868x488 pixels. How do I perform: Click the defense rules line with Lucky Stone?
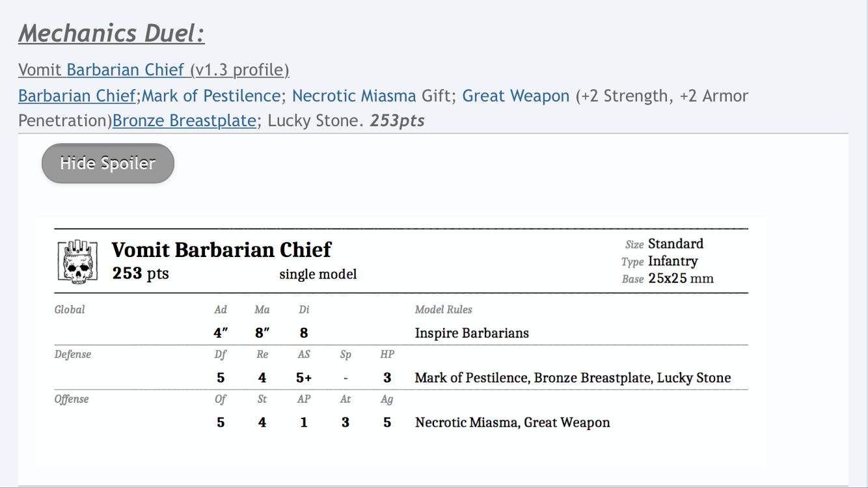pos(573,378)
